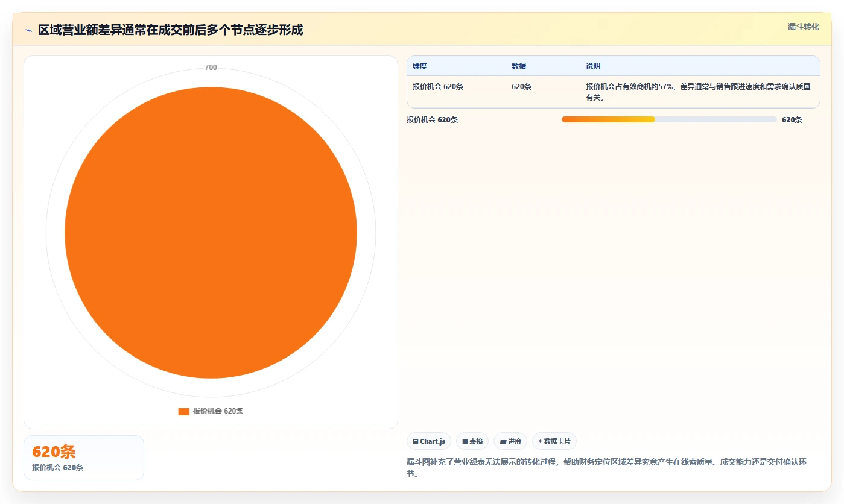Click the large orange 620条 stat value
The image size is (844, 504).
54,452
